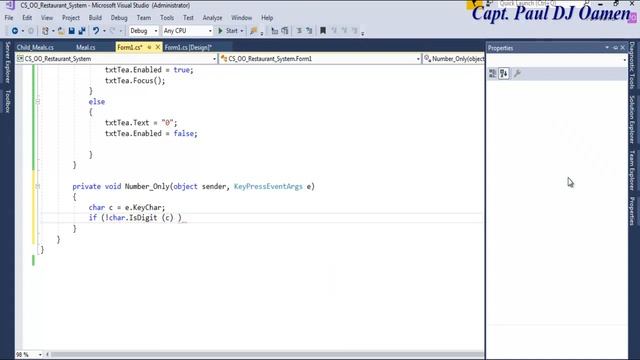Click the Categorized view icon in Properties
The image size is (640, 360).
493,73
